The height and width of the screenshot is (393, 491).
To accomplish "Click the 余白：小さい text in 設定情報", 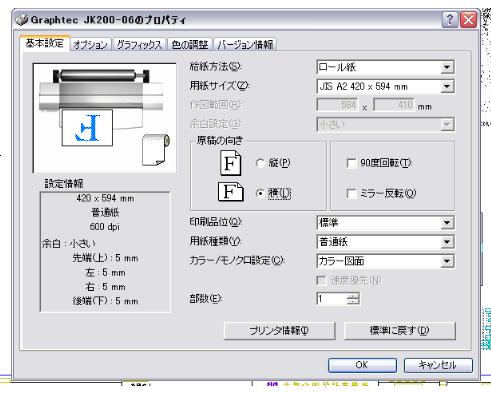I will tap(69, 243).
